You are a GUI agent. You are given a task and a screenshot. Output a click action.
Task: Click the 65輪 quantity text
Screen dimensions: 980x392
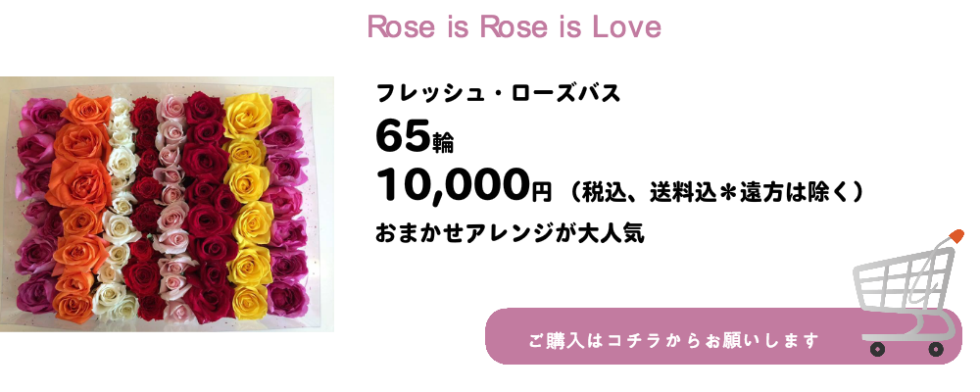[x=414, y=139]
